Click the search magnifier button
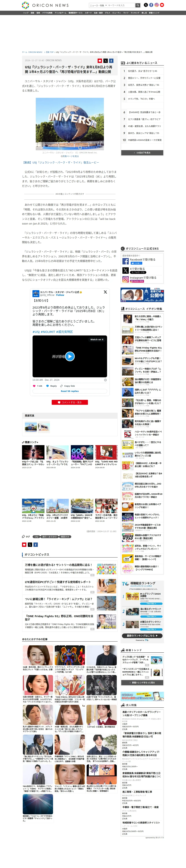This screenshot has width=186, height=868. click(x=138, y=5)
